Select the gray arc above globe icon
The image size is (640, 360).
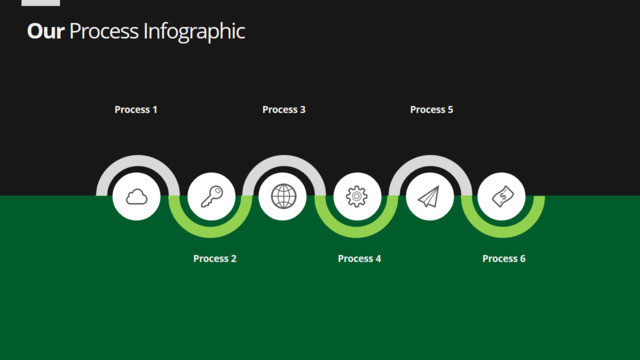(x=284, y=160)
